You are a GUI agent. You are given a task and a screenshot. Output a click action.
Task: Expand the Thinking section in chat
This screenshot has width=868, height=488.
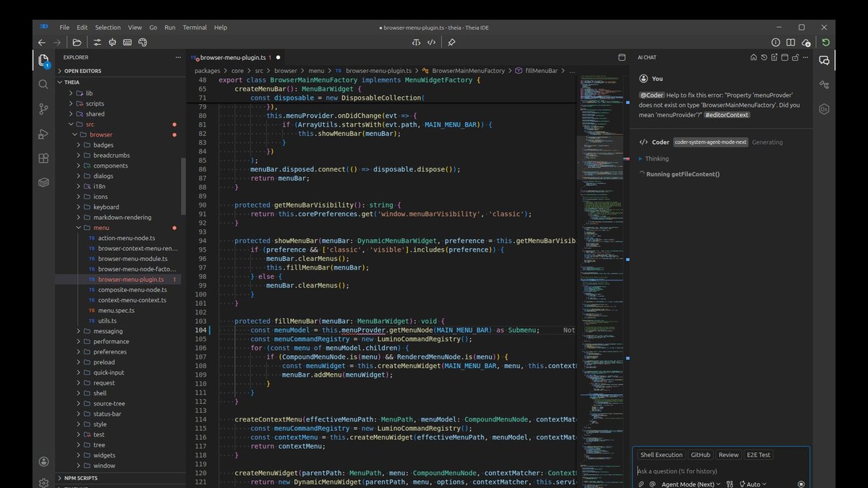[x=654, y=158]
